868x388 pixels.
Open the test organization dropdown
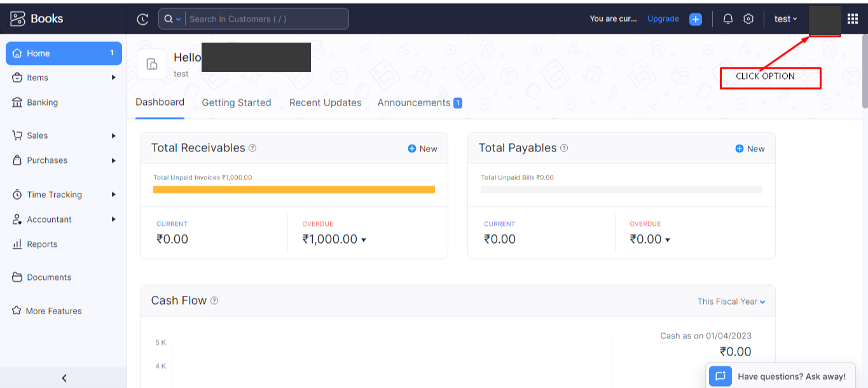785,19
